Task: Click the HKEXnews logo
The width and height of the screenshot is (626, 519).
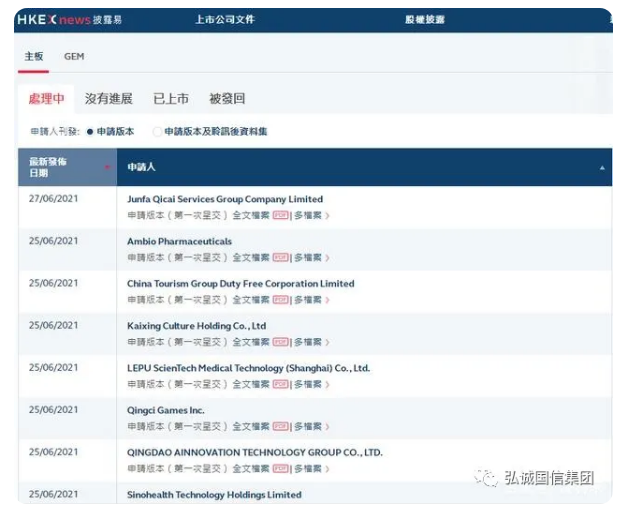Action: (x=69, y=20)
